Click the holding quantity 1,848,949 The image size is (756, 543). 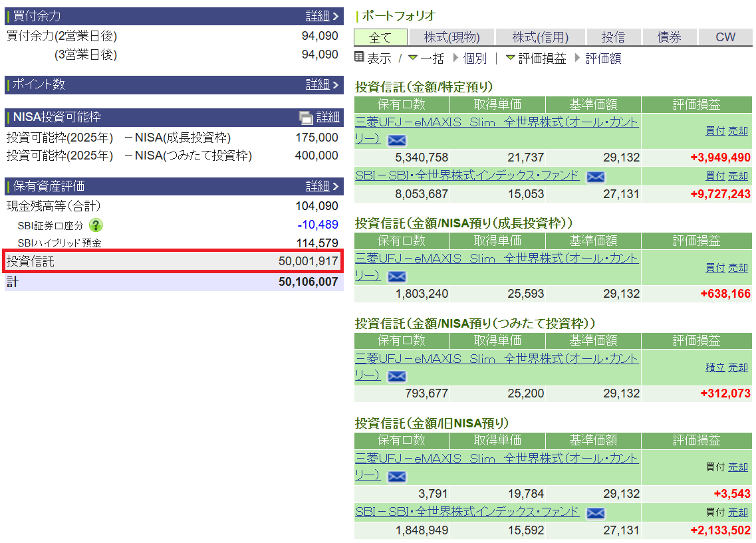pyautogui.click(x=422, y=530)
